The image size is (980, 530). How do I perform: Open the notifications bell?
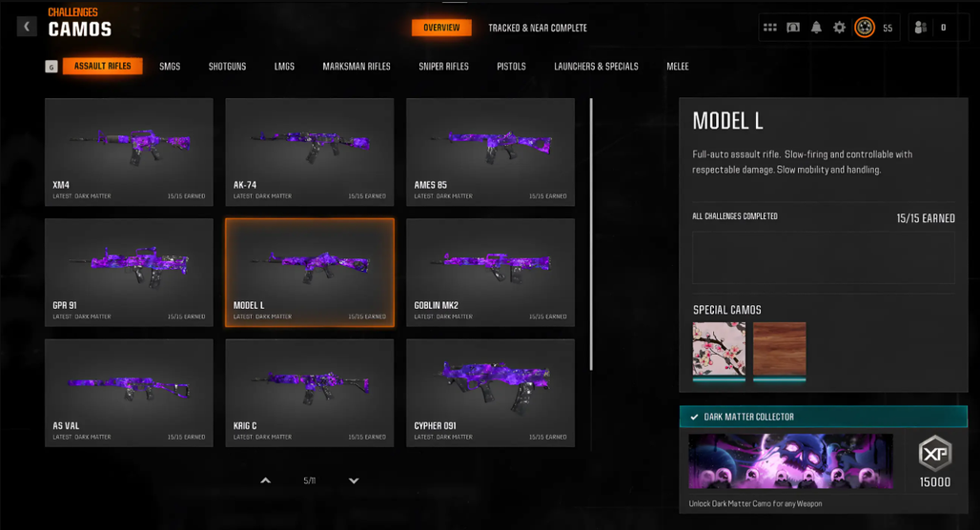coord(816,28)
